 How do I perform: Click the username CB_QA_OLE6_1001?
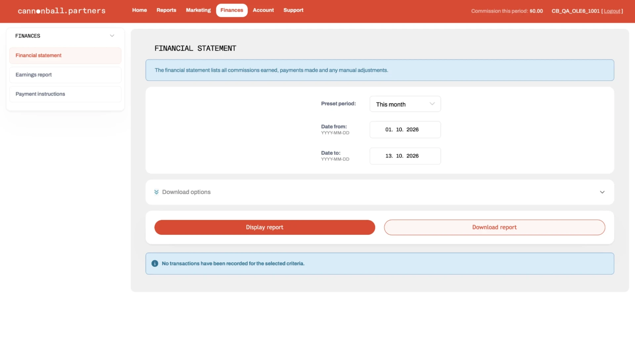pyautogui.click(x=575, y=11)
